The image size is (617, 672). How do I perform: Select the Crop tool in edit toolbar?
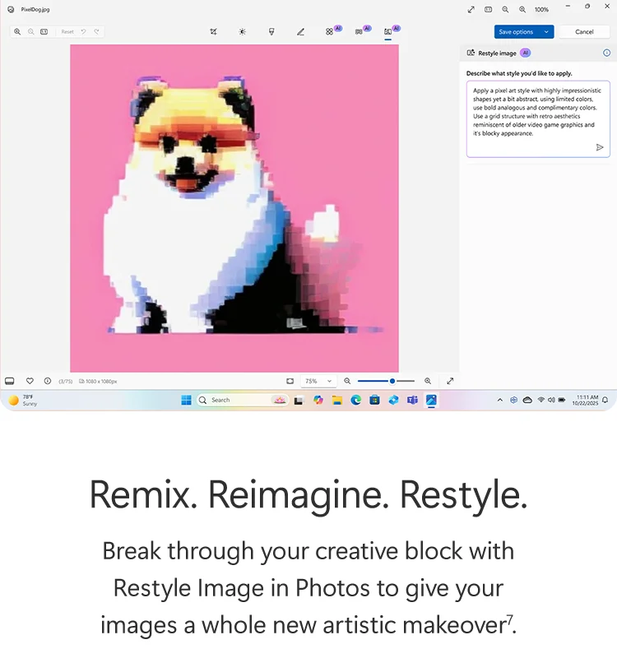pos(213,32)
